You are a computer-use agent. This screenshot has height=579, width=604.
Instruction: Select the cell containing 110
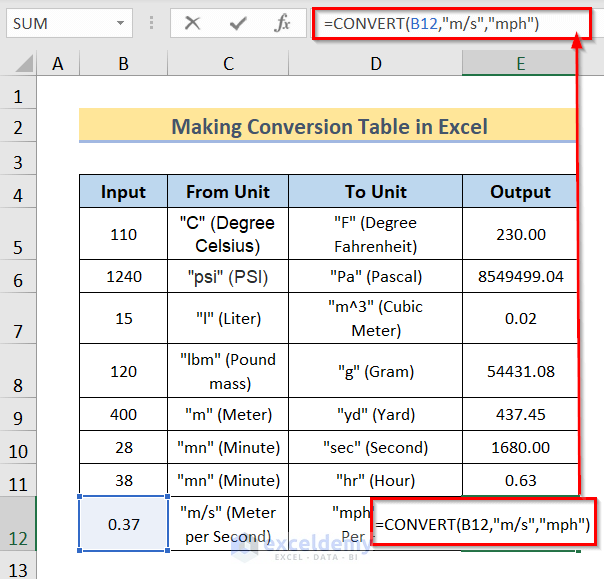pyautogui.click(x=123, y=234)
